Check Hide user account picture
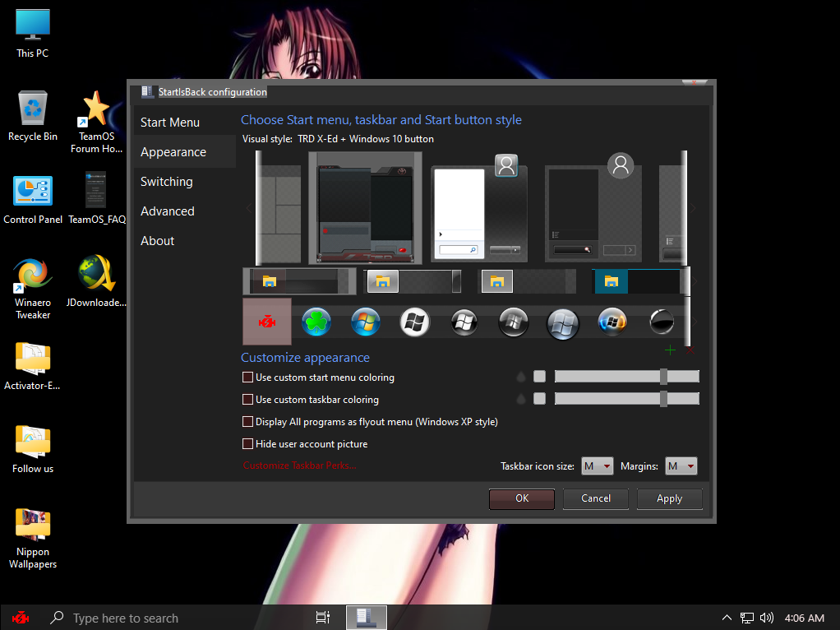 coord(248,444)
